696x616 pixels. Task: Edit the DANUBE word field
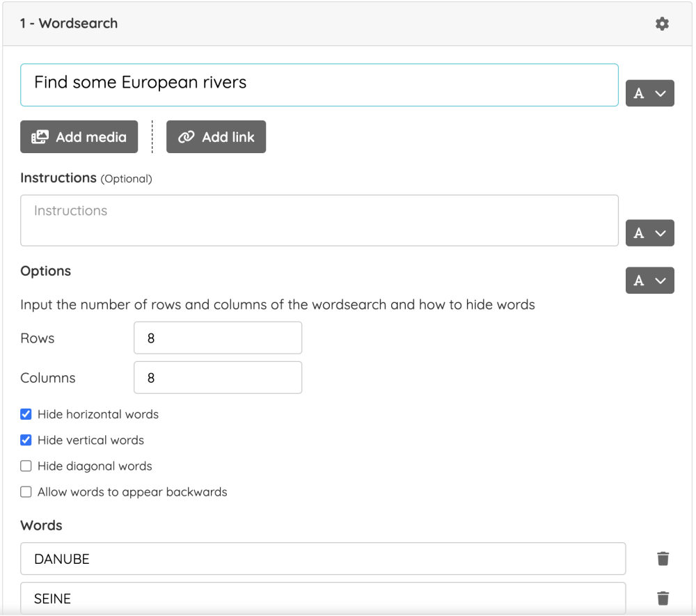[323, 559]
